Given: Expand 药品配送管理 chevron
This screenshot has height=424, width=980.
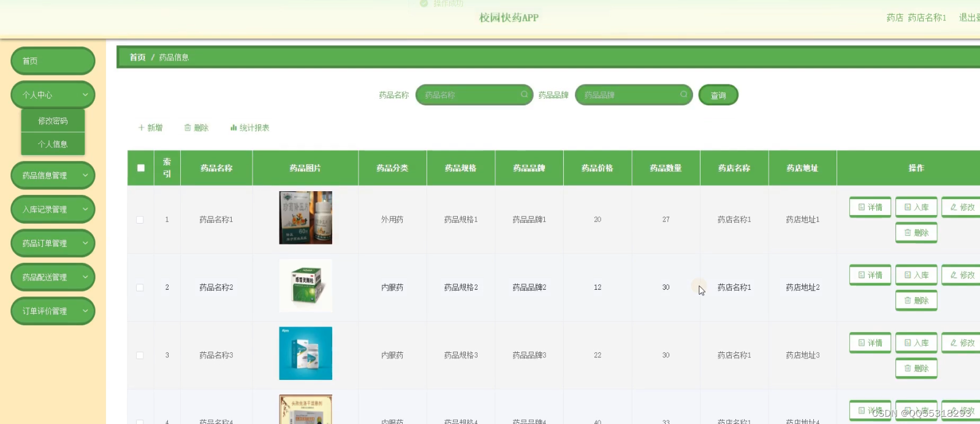Looking at the screenshot, I should point(85,277).
